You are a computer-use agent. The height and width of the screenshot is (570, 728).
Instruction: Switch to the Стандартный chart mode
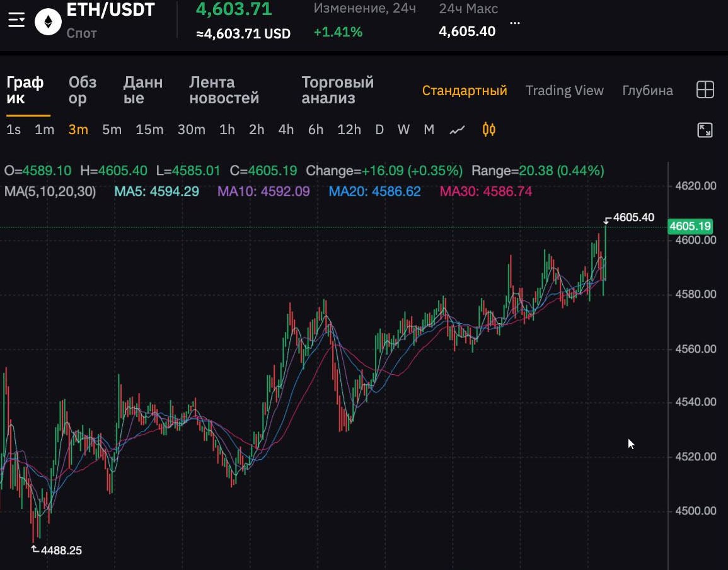465,91
